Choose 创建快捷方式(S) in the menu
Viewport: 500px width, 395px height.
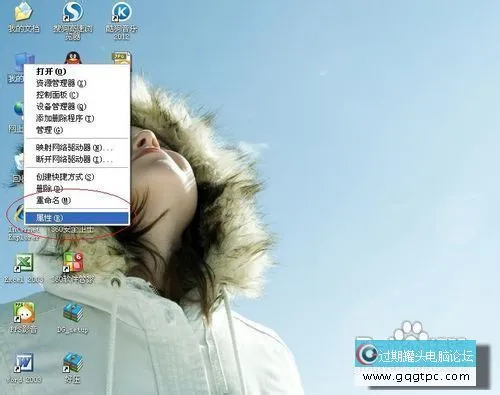[77, 177]
